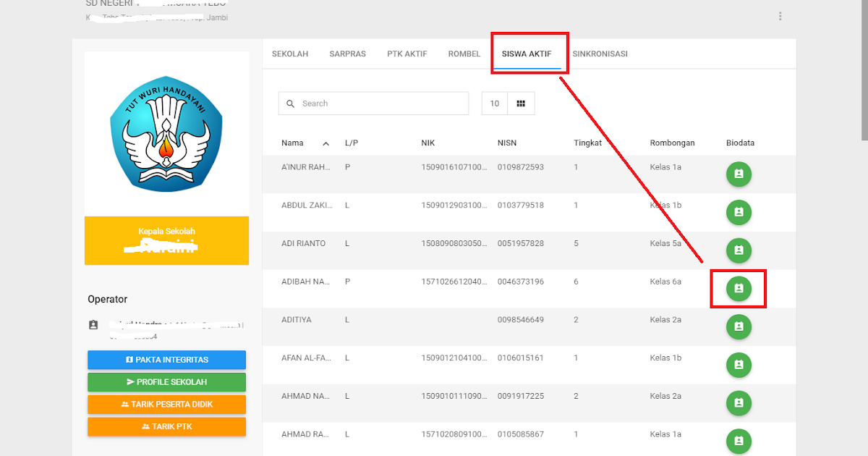868x456 pixels.
Task: Click the Kepala Sekolah yellow card
Action: pos(166,240)
